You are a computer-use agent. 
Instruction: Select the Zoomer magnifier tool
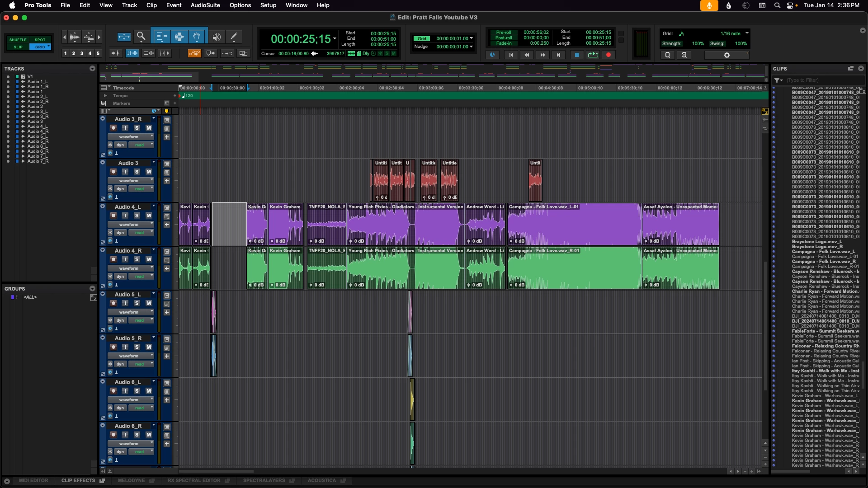tap(141, 37)
